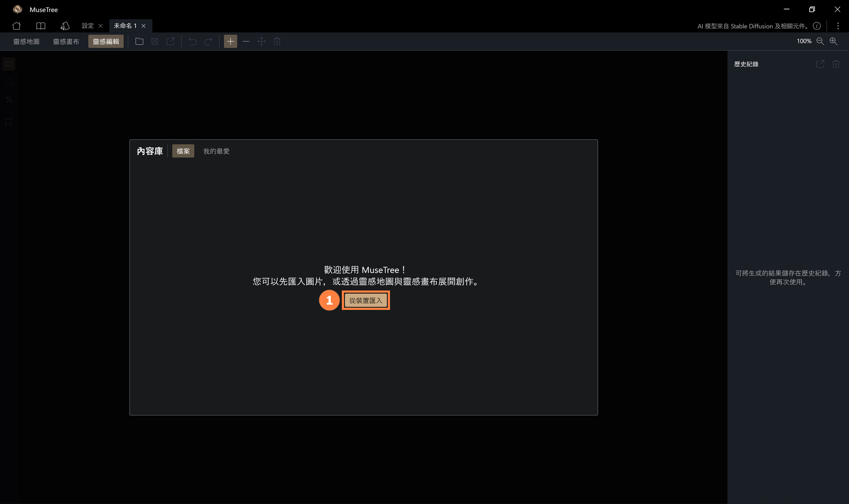The image size is (849, 504).
Task: Click the home icon in tab bar
Action: pyautogui.click(x=16, y=26)
